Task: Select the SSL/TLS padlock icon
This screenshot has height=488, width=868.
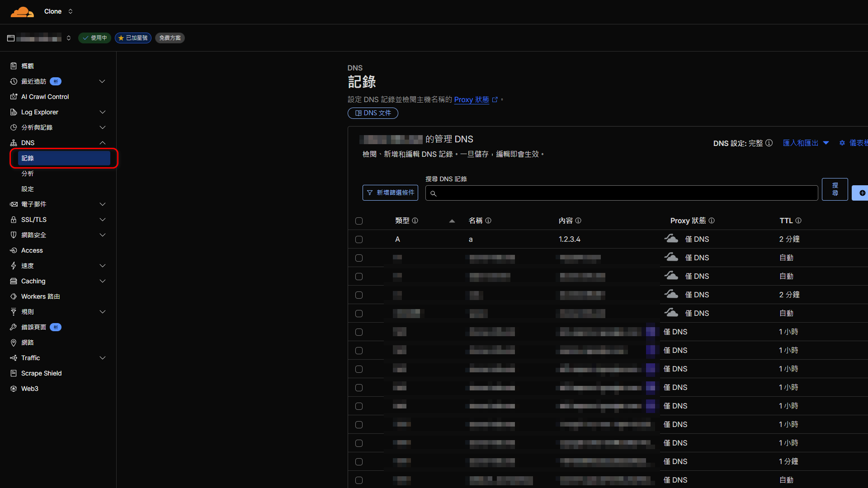Action: 13,220
